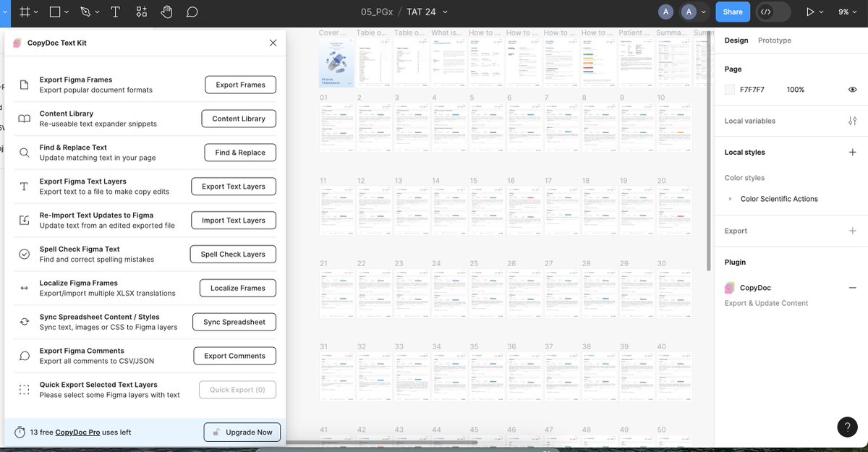Open the CopyDoc Pro link
The height and width of the screenshot is (452, 868).
click(77, 432)
